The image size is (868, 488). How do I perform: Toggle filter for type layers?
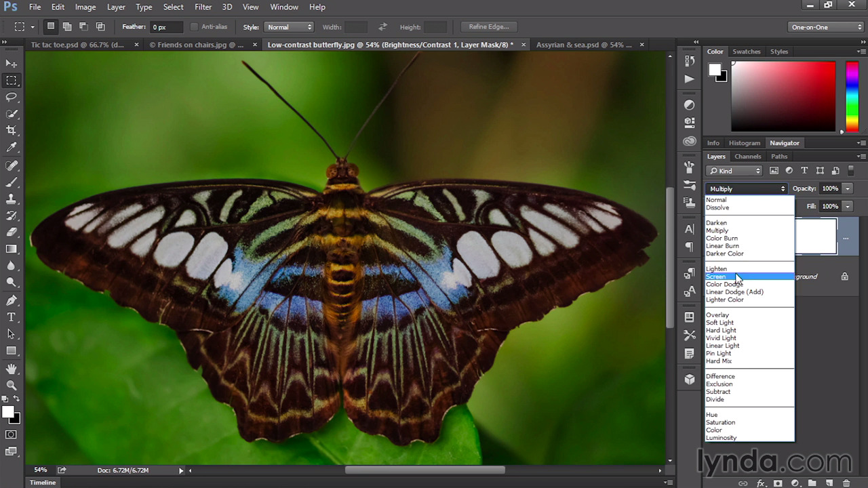coord(804,171)
